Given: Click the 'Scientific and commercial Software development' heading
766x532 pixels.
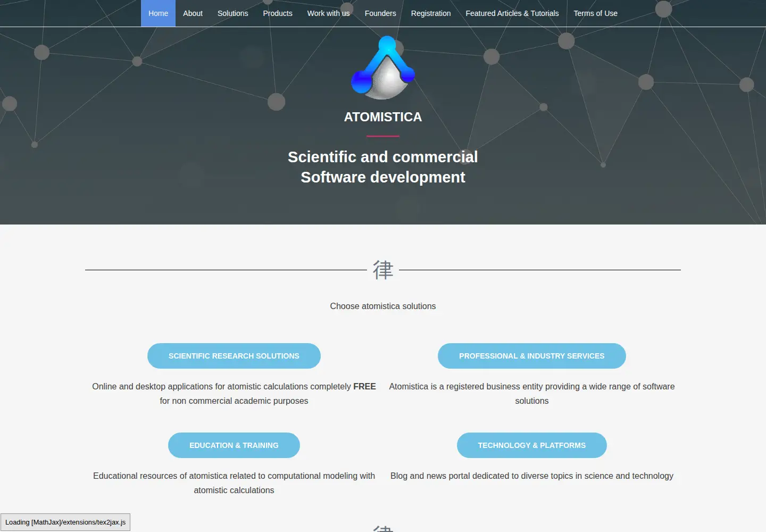Looking at the screenshot, I should pos(383,167).
